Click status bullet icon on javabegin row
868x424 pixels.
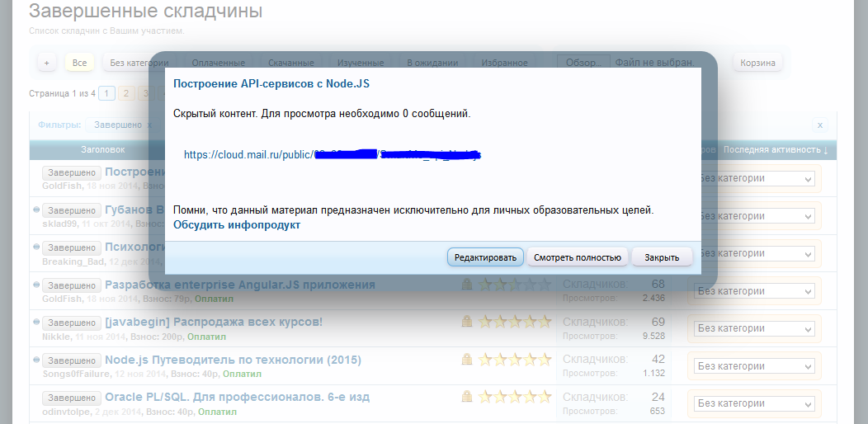pos(36,322)
